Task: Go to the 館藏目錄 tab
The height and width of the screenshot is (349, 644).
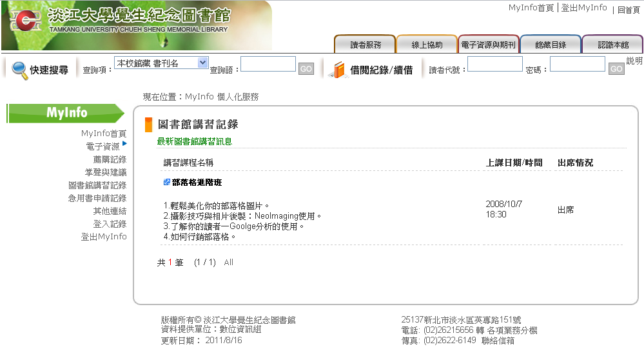Action: pyautogui.click(x=551, y=45)
